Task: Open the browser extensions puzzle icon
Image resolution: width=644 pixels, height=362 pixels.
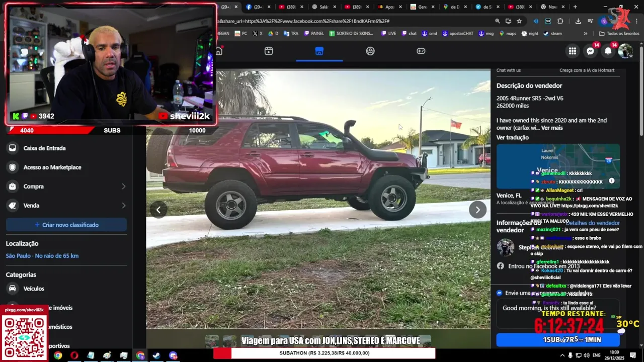Action: (560, 21)
